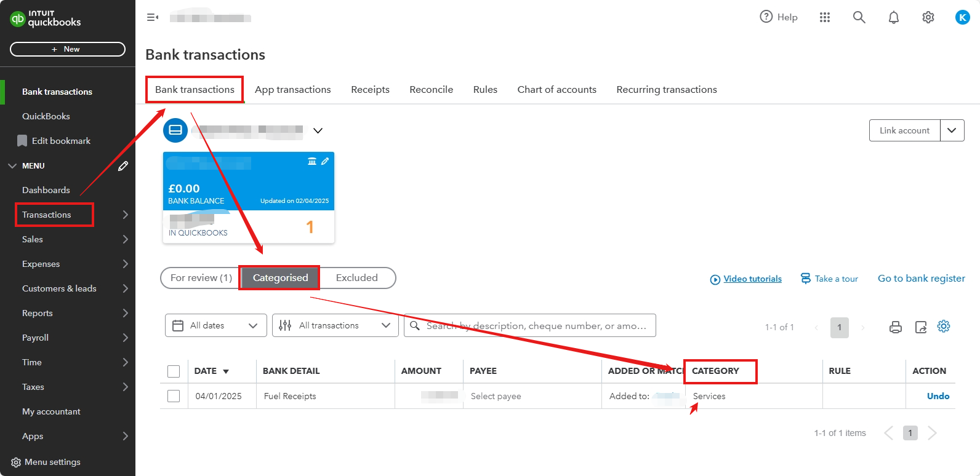The image size is (980, 476).
Task: Click the Edit bookmark icon
Action: click(x=22, y=141)
